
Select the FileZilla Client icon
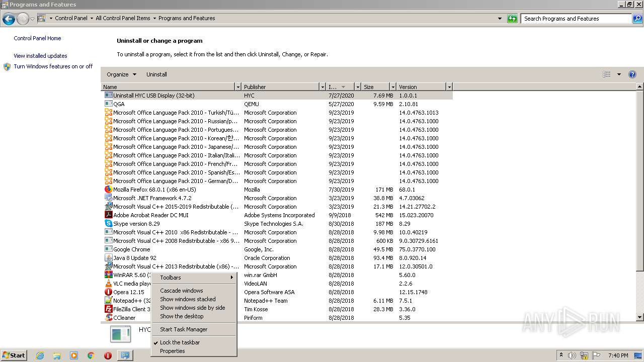tap(108, 309)
